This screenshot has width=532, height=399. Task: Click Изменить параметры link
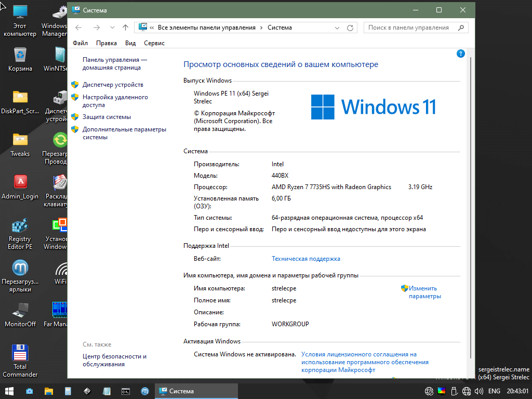click(x=424, y=292)
